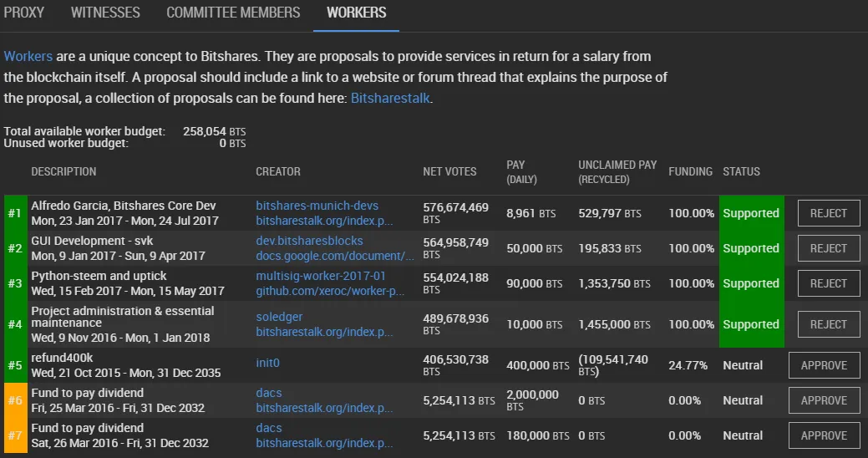The height and width of the screenshot is (458, 868).
Task: Approve worker #7 Fund to pay dividend
Action: point(825,435)
